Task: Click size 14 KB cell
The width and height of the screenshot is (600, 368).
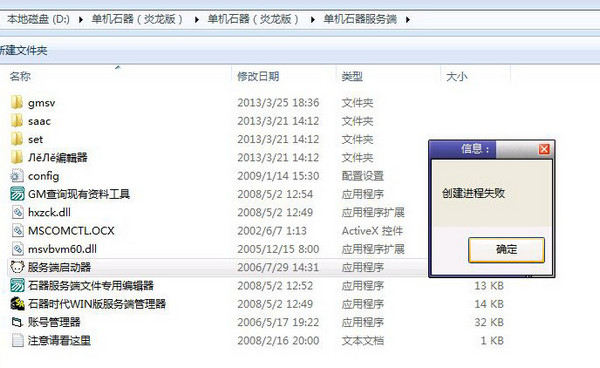Action: [489, 304]
